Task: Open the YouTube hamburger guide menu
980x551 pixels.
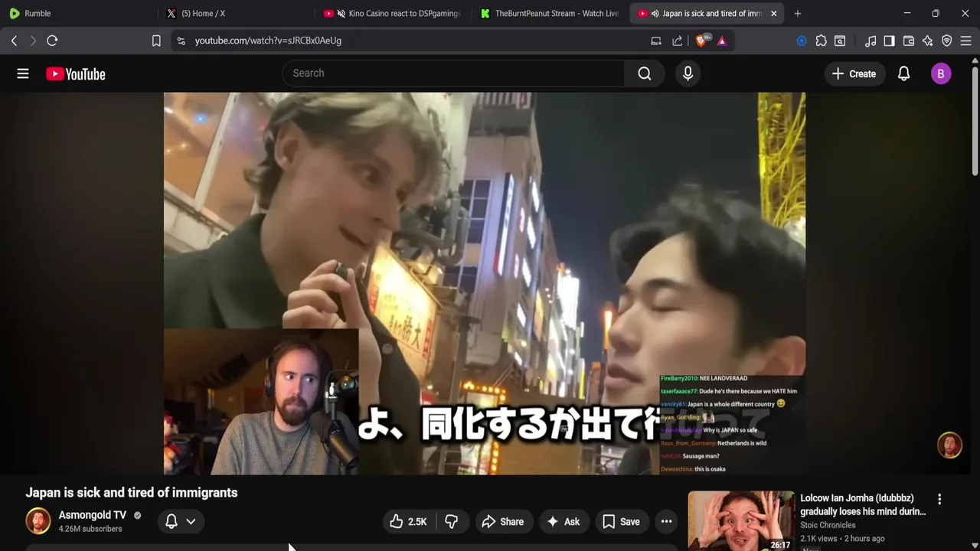Action: pyautogui.click(x=23, y=73)
